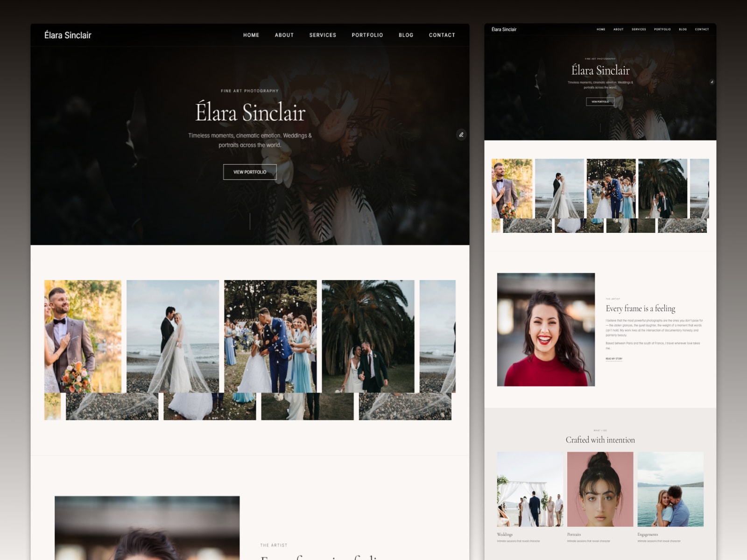The width and height of the screenshot is (747, 560).
Task: Open the Portraits service card image
Action: pos(600,489)
